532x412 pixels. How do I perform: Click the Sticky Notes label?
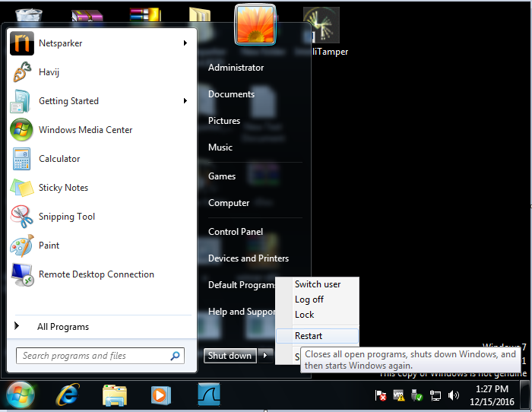coord(63,188)
